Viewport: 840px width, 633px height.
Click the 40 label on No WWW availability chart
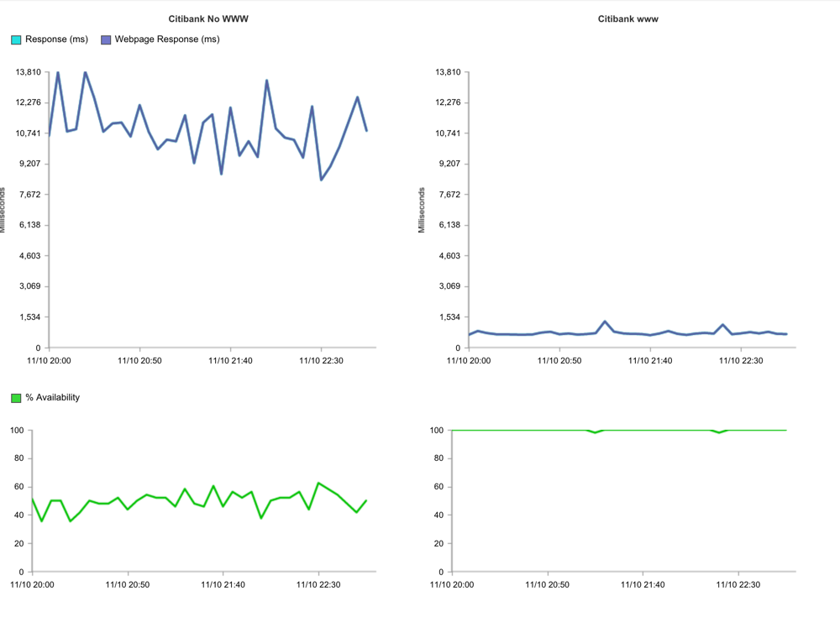(x=19, y=515)
